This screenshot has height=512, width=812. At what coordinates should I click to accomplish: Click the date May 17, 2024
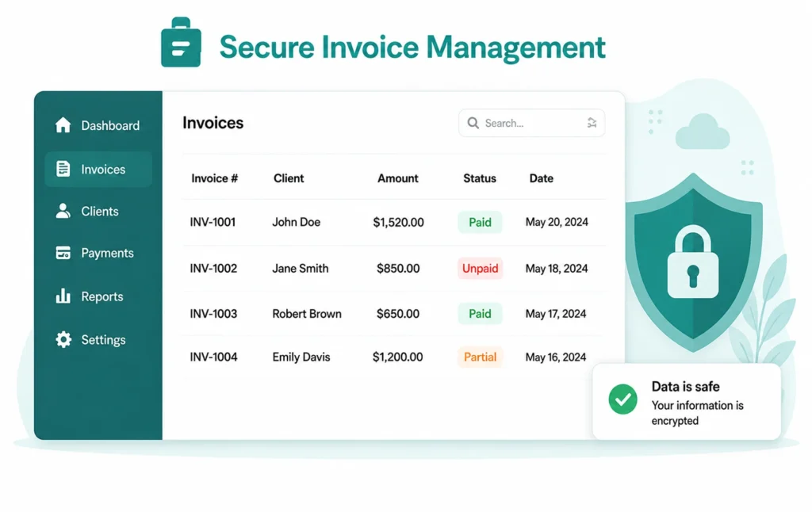click(556, 314)
